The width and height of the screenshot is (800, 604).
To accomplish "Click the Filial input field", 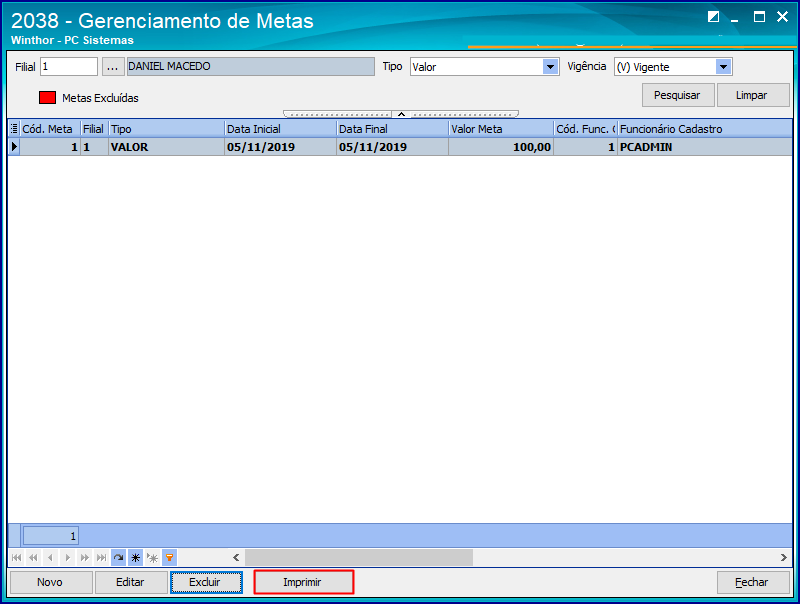I will click(69, 67).
